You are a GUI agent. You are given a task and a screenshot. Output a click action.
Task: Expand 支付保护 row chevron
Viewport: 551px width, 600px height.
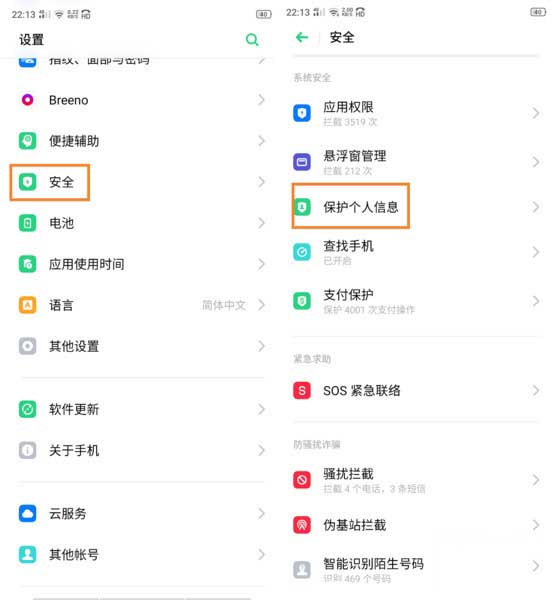(536, 301)
